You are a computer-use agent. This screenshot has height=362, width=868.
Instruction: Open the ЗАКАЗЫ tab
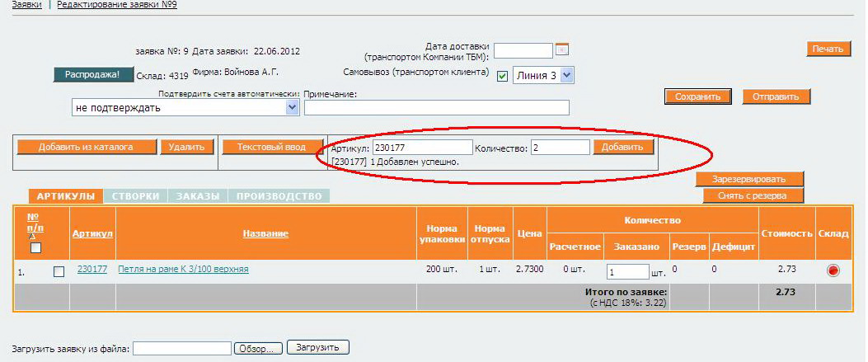(197, 196)
